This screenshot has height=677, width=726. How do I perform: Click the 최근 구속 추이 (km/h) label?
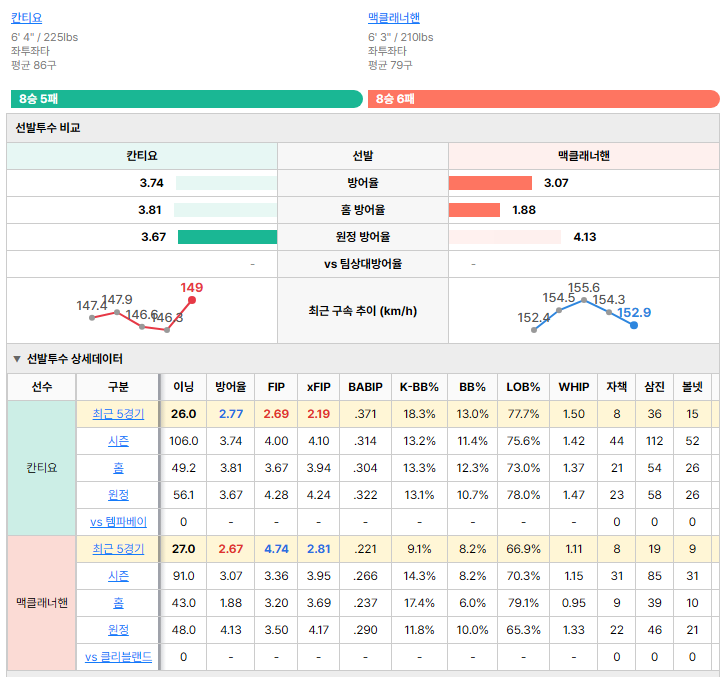pyautogui.click(x=363, y=311)
